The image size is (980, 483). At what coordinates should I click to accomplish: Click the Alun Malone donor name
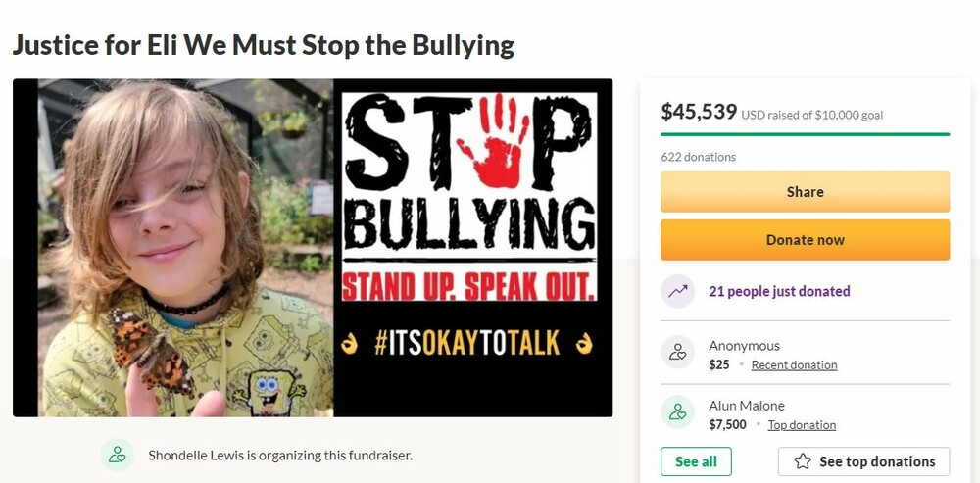pyautogui.click(x=747, y=406)
